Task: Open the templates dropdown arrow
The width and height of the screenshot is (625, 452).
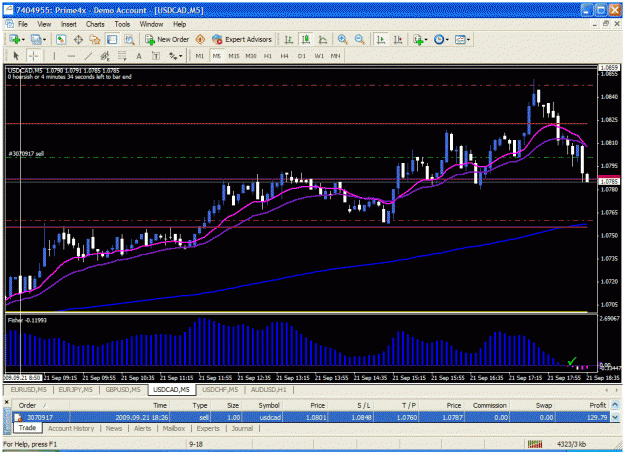Action: (x=468, y=39)
